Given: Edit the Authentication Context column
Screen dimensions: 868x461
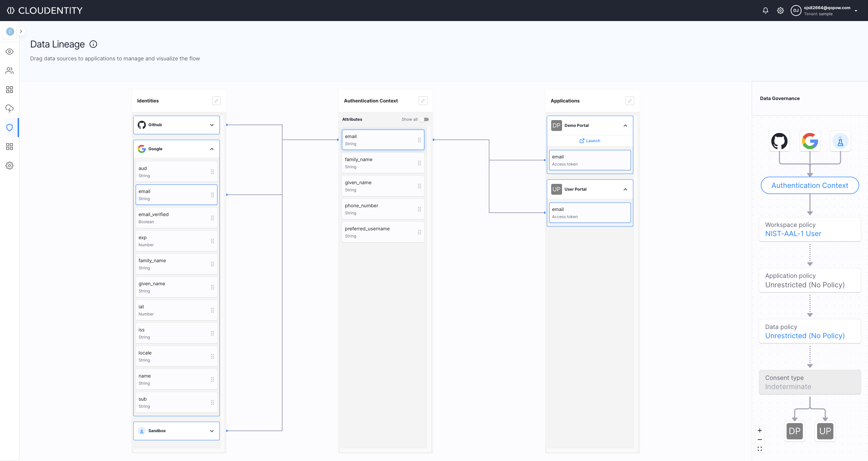Looking at the screenshot, I should [423, 101].
